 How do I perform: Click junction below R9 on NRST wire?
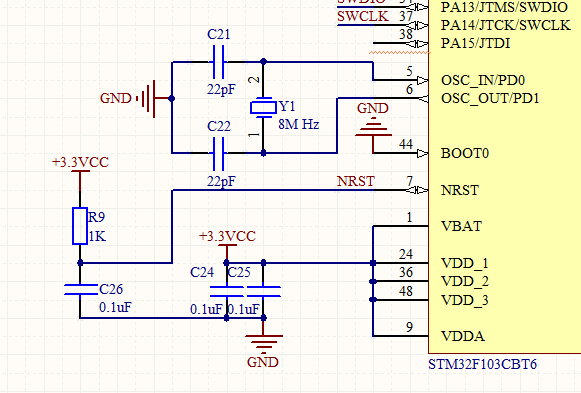(80, 263)
